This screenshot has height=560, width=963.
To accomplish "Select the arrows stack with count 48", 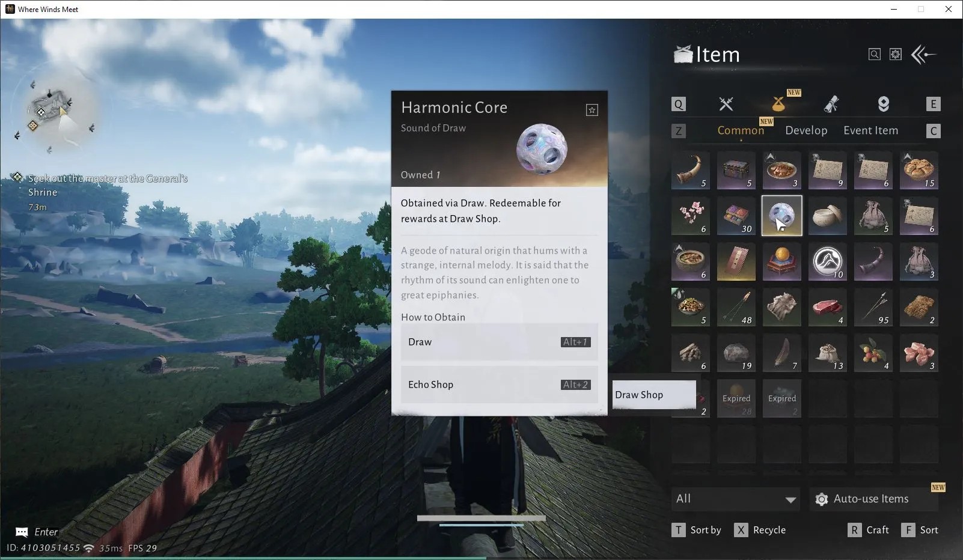I will click(736, 307).
